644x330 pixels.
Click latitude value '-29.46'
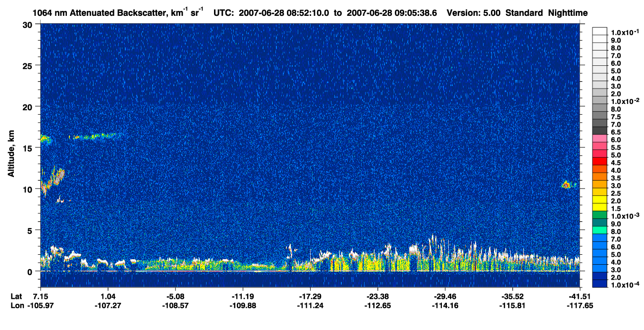click(445, 296)
